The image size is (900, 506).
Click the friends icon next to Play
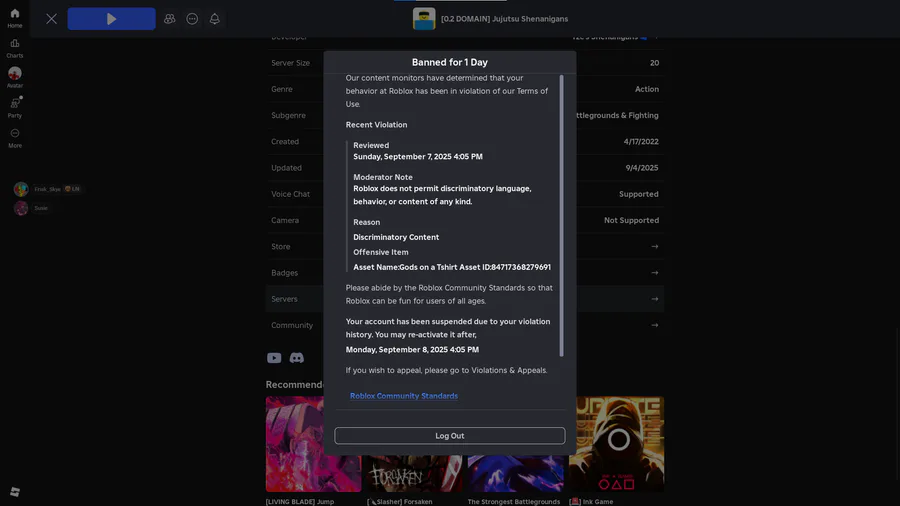point(169,19)
